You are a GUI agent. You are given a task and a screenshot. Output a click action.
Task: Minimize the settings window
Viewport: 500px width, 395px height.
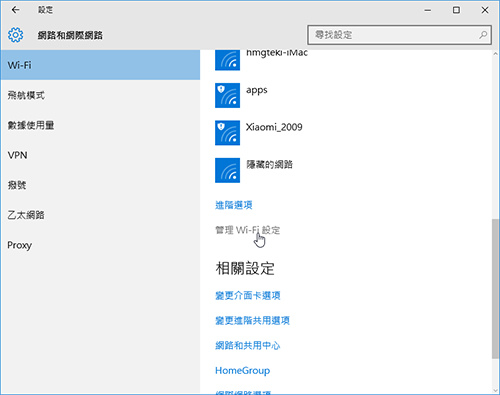(428, 10)
